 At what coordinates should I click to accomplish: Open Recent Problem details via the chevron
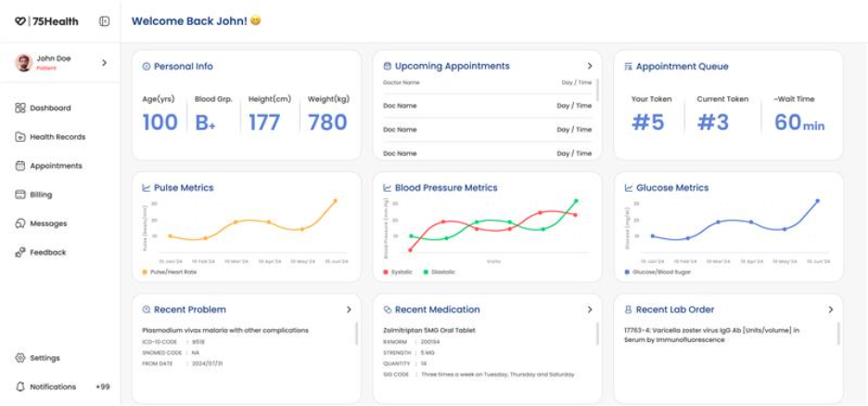(349, 310)
